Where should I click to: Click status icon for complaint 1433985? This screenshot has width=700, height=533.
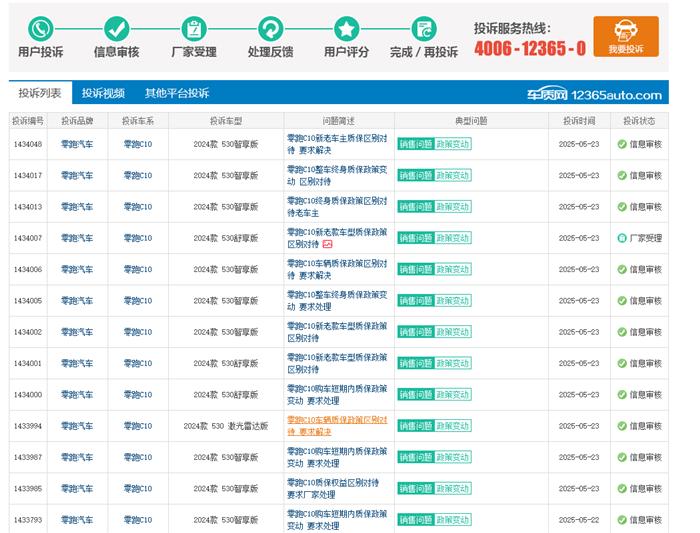coord(622,488)
